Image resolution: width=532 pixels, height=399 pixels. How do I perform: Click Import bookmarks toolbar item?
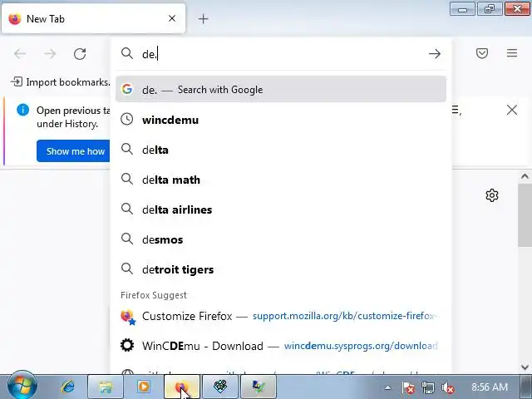(x=61, y=82)
